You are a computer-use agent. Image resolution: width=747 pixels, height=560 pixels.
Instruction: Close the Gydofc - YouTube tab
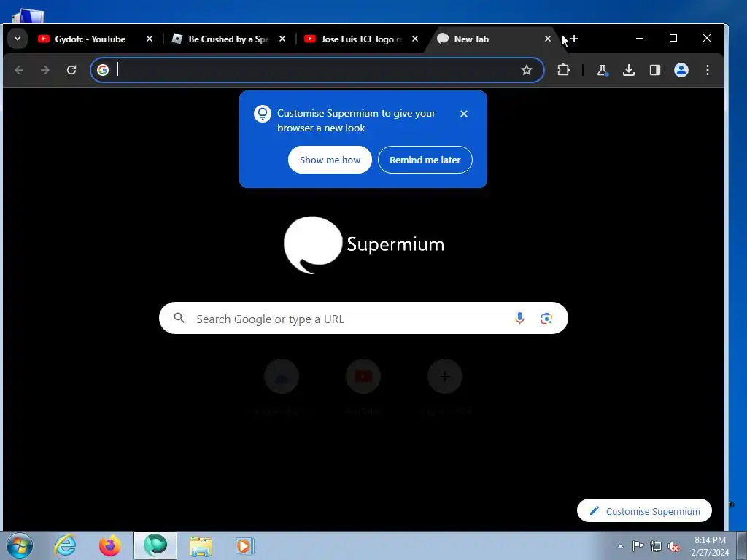pos(149,39)
